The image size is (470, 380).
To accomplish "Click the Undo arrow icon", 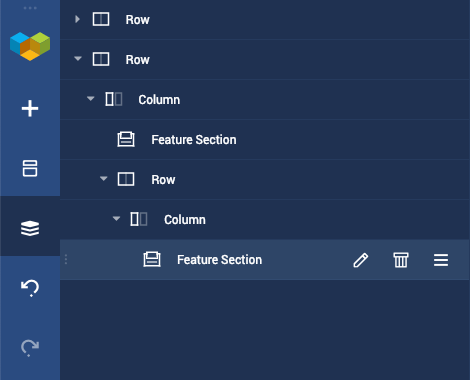I will pyautogui.click(x=30, y=288).
